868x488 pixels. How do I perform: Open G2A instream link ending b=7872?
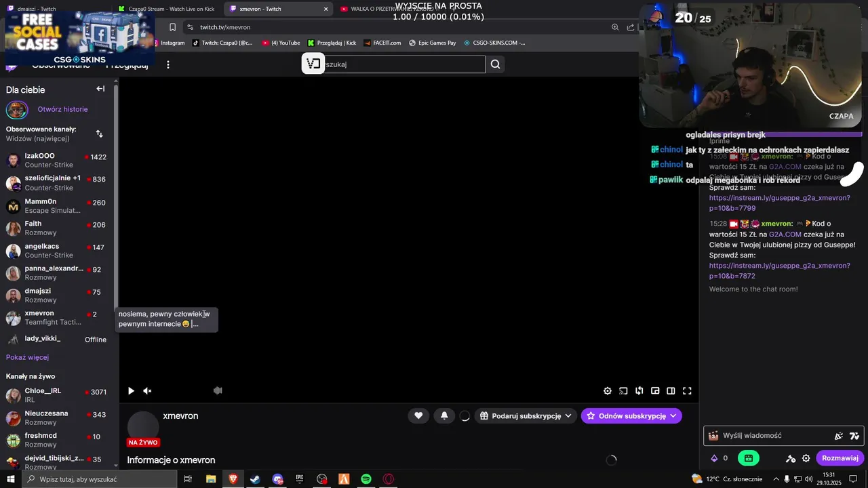[x=780, y=271]
